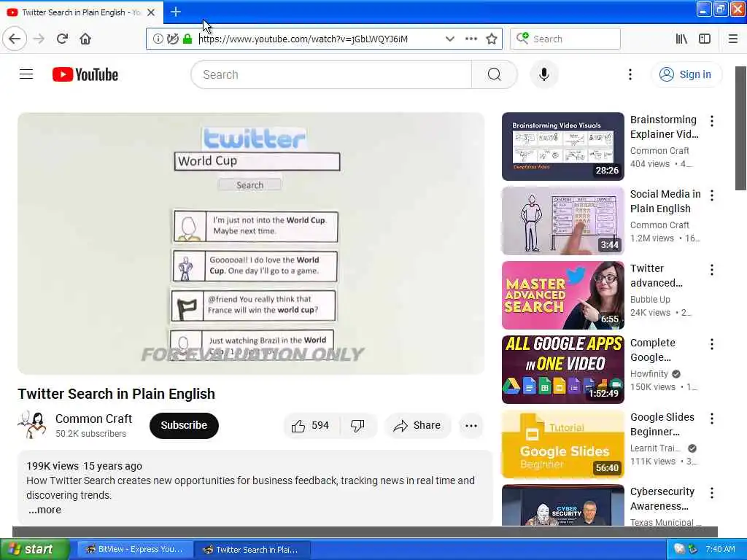
Task: Open Brainstorming Explainer Vid... title
Action: pyautogui.click(x=664, y=127)
